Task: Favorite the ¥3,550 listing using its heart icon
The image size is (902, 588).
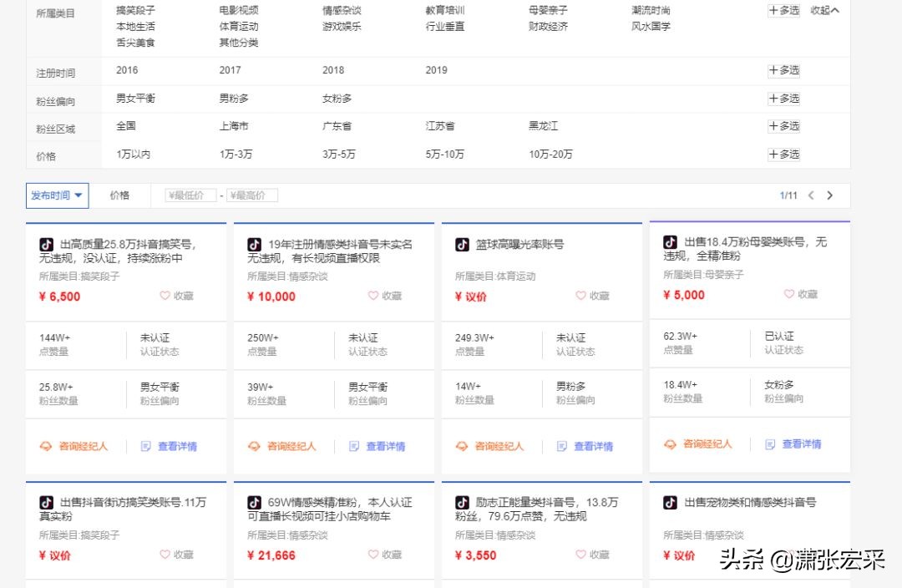Action: [x=580, y=555]
